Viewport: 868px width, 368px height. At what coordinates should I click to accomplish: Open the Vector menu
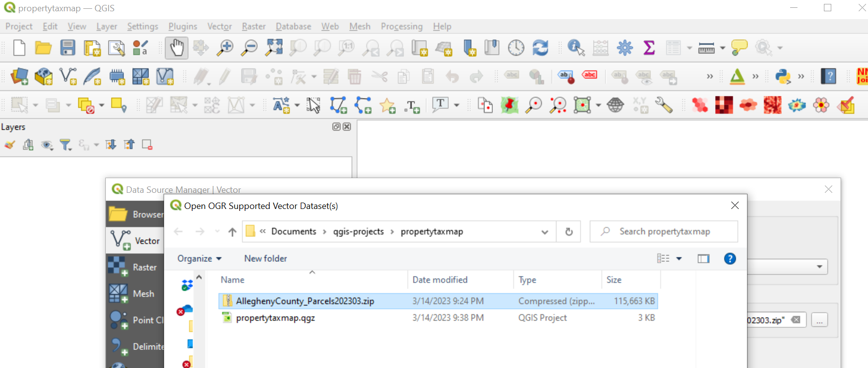[x=219, y=26]
